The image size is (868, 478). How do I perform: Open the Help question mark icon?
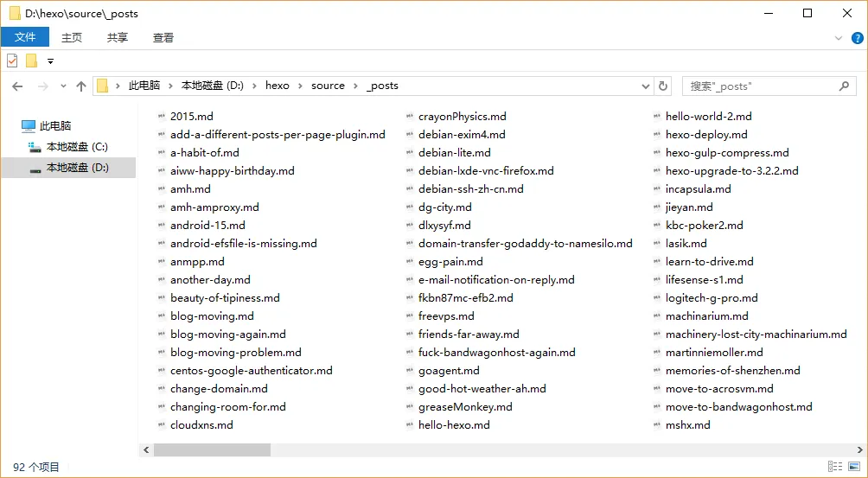(x=858, y=38)
